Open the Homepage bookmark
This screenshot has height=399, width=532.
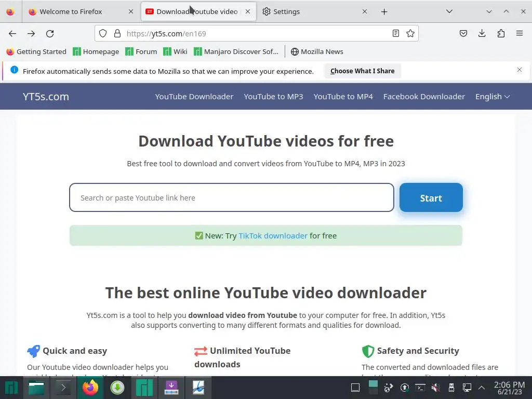click(96, 51)
